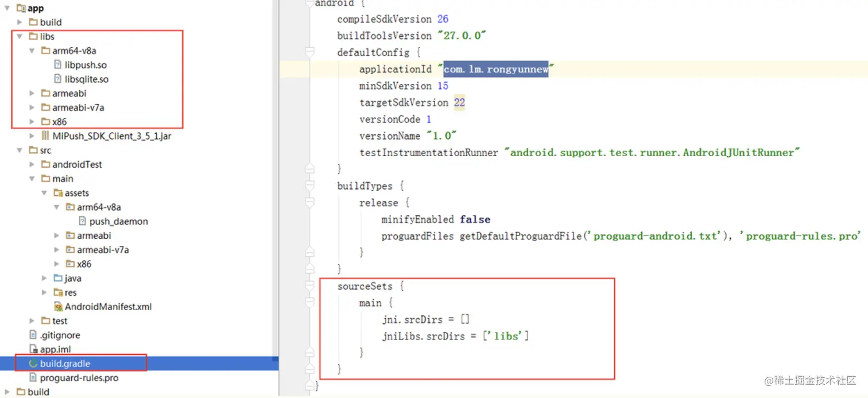Click the libpush.so file icon
The height and width of the screenshot is (398, 868).
point(57,65)
